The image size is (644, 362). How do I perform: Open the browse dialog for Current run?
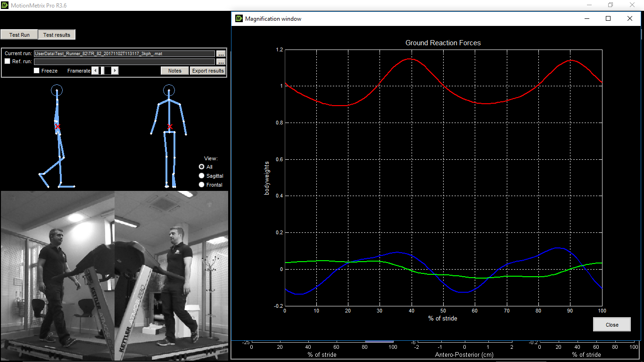(x=221, y=53)
